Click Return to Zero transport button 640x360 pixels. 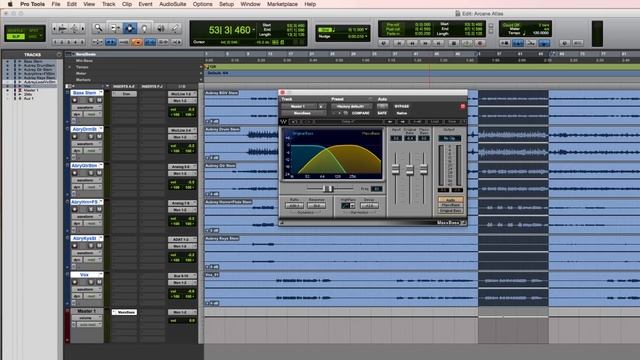[x=399, y=42]
